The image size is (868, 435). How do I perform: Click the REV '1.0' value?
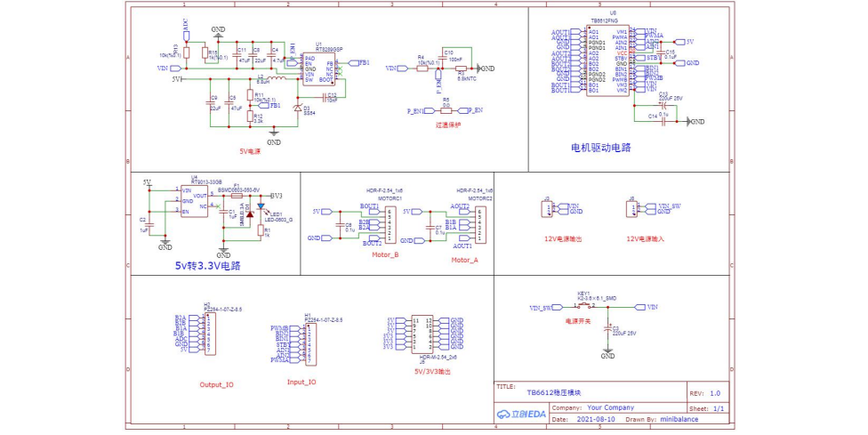715,393
